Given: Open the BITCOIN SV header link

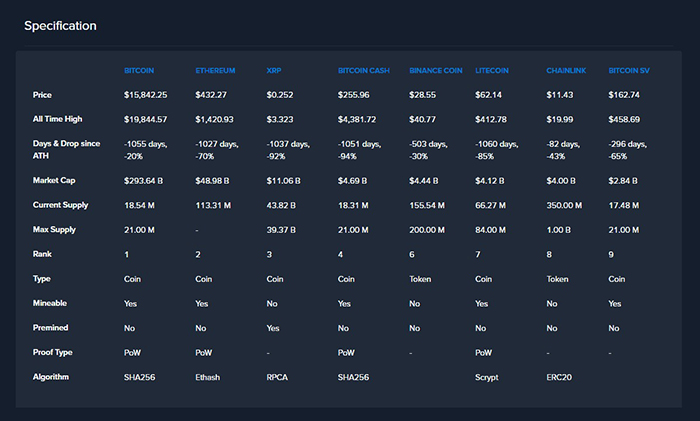Looking at the screenshot, I should pos(629,71).
